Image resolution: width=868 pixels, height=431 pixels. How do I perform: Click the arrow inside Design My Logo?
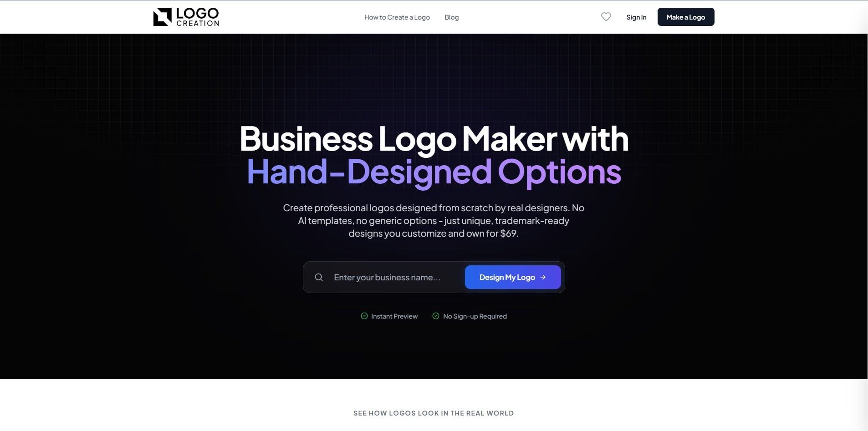[x=543, y=277]
